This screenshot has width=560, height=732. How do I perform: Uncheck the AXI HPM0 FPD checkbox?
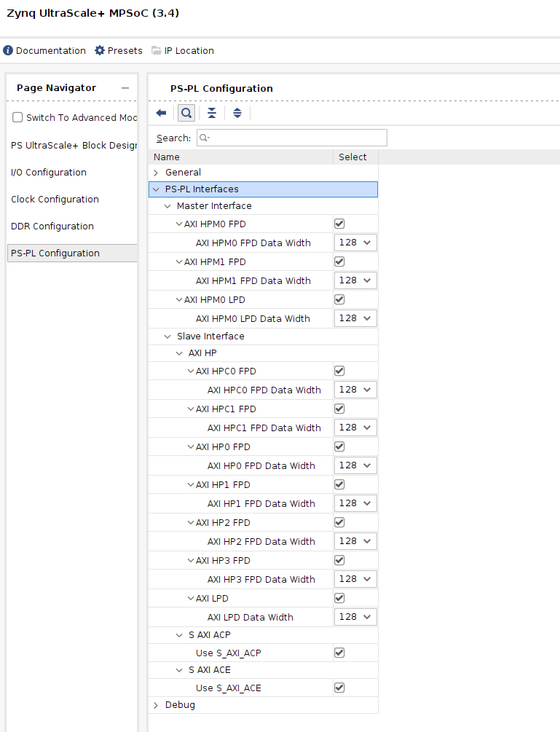[339, 224]
